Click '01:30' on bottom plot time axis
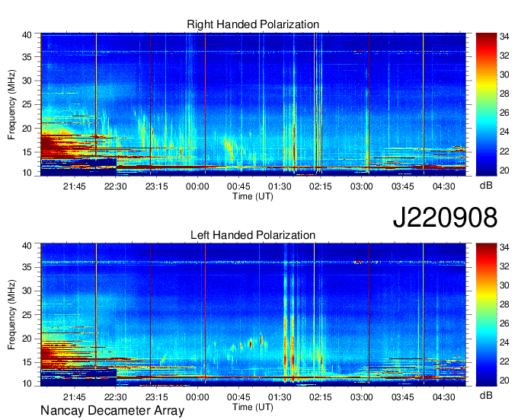The image size is (518, 420). pyautogui.click(x=280, y=397)
